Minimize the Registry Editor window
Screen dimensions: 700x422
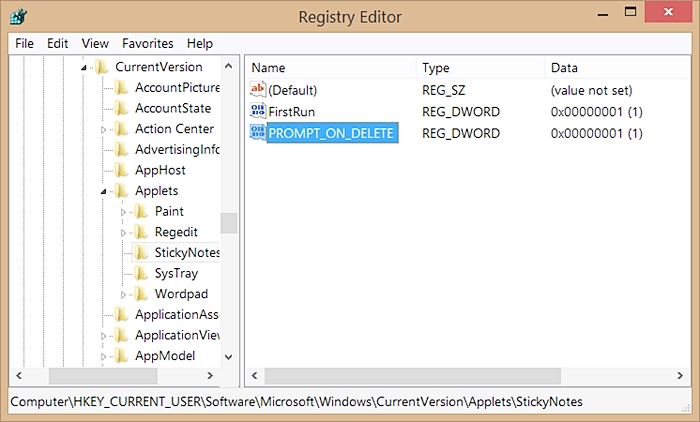603,13
